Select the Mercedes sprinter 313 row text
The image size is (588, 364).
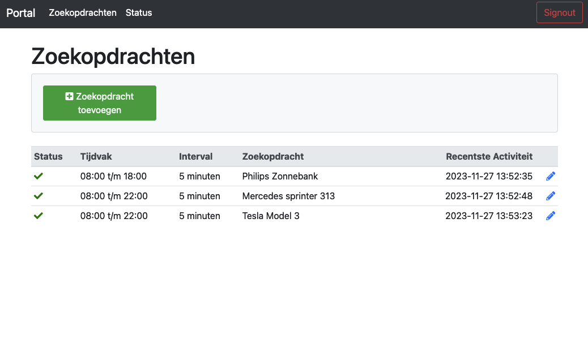pyautogui.click(x=288, y=196)
